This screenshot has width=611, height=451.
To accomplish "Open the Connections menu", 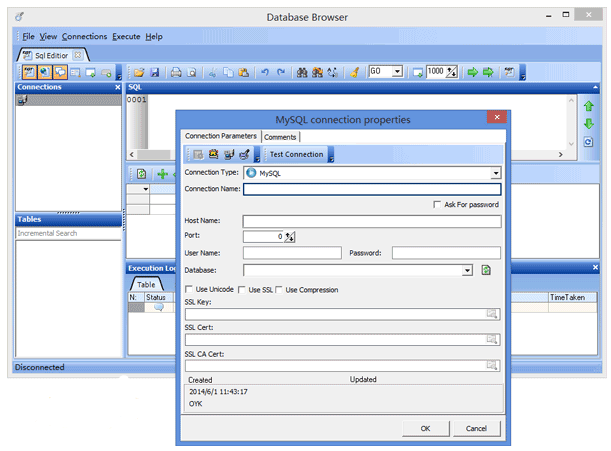I will 84,36.
